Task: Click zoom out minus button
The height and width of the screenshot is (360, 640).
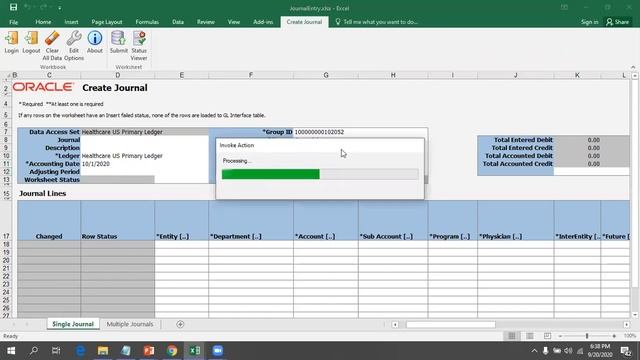Action: pos(560,336)
